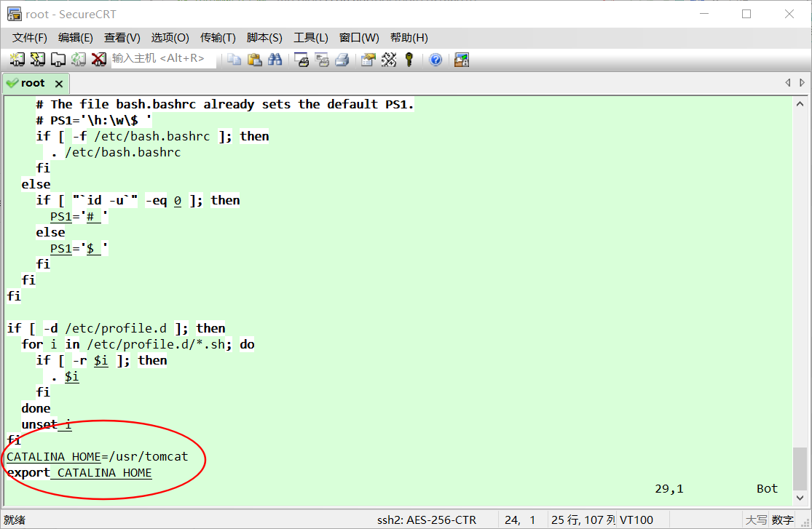This screenshot has height=529, width=812.
Task: Click the Print Screen icon
Action: tap(301, 60)
